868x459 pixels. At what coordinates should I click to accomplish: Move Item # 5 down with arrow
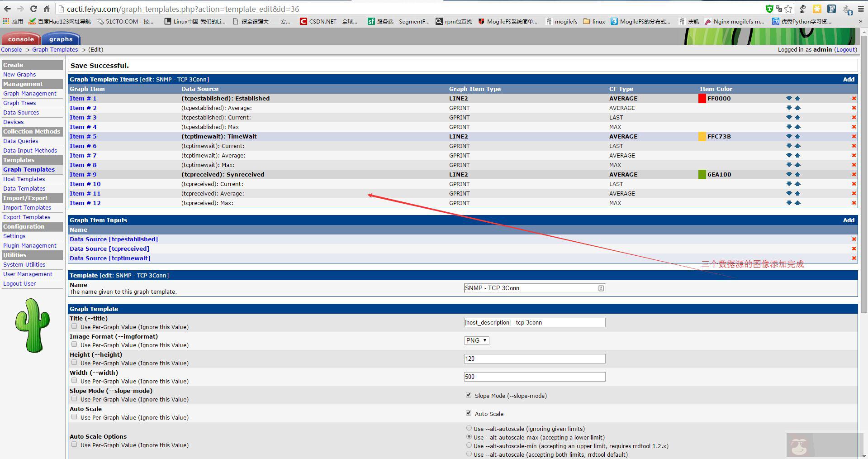click(x=789, y=137)
